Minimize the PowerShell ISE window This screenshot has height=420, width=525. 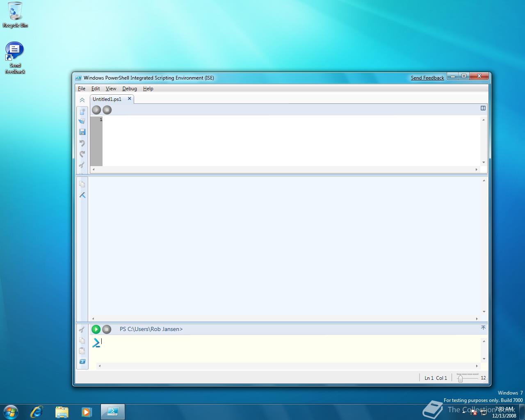453,76
